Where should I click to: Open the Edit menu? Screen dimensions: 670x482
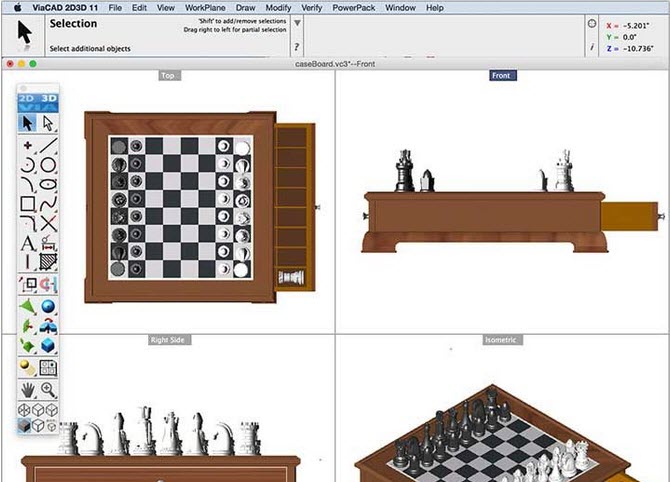tap(139, 8)
